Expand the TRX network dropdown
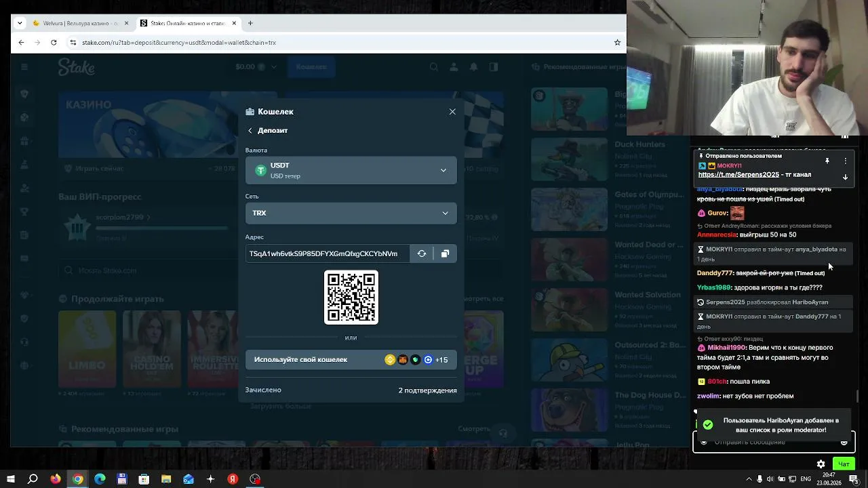The image size is (868, 488). [x=351, y=213]
